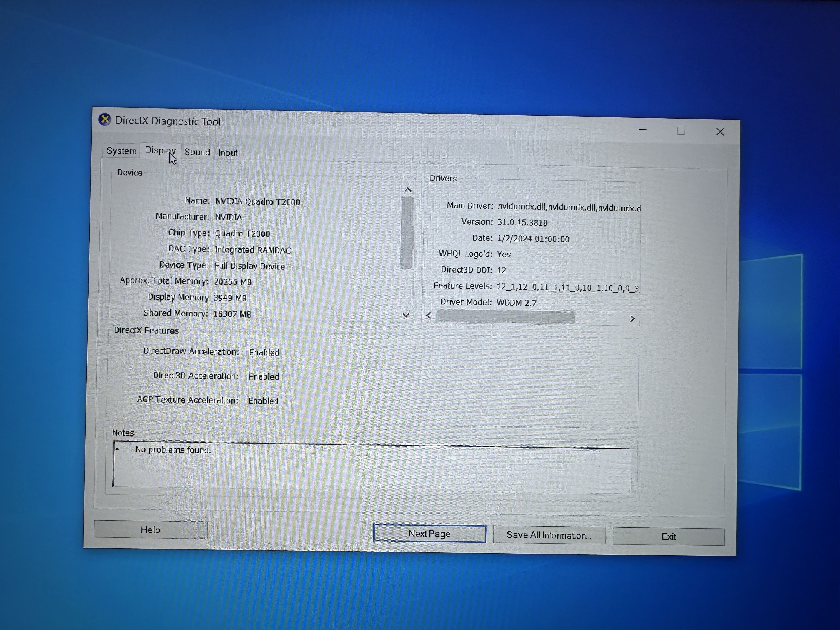Go to the Input tab
Screen dimensions: 840x630
[228, 153]
